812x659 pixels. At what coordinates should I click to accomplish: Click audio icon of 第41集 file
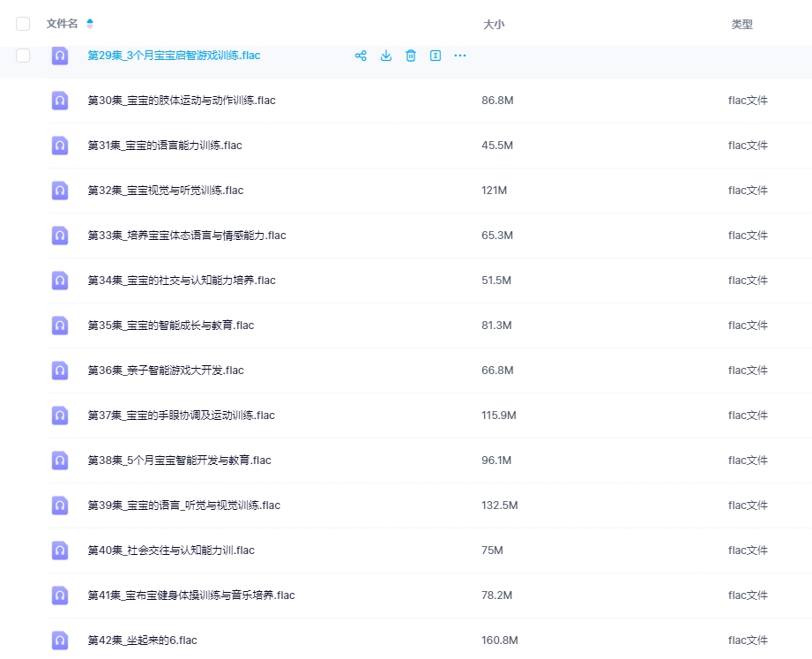60,595
